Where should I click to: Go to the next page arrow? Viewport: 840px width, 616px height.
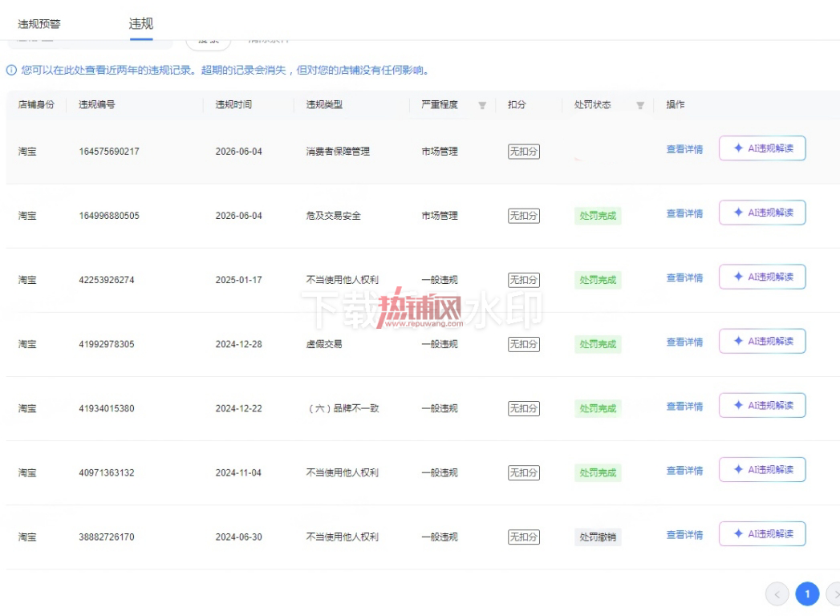834,594
